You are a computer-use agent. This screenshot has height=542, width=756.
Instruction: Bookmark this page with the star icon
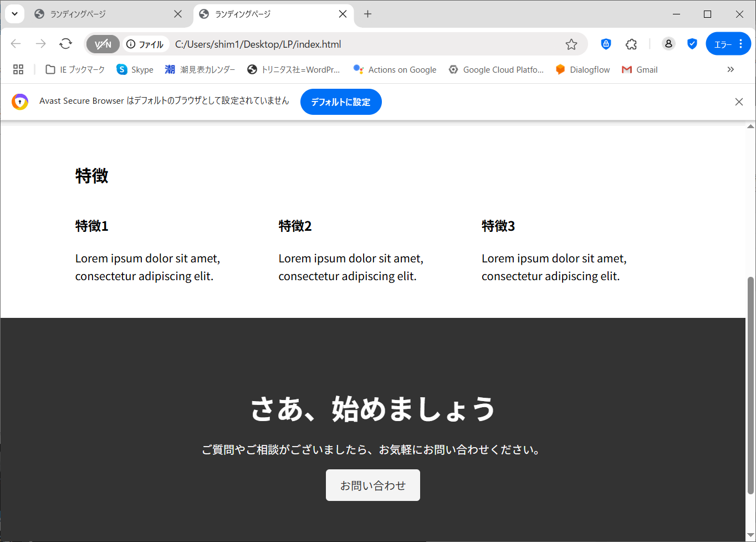click(571, 44)
